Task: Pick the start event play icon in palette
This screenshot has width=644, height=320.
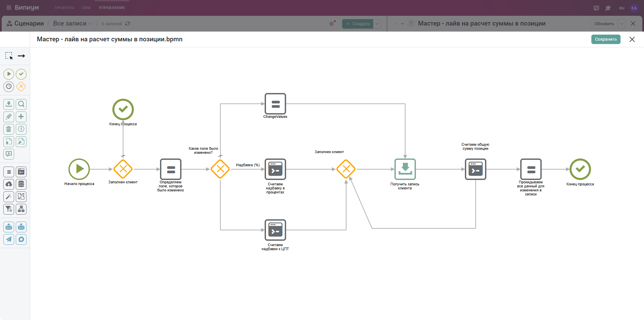Action: [9, 74]
